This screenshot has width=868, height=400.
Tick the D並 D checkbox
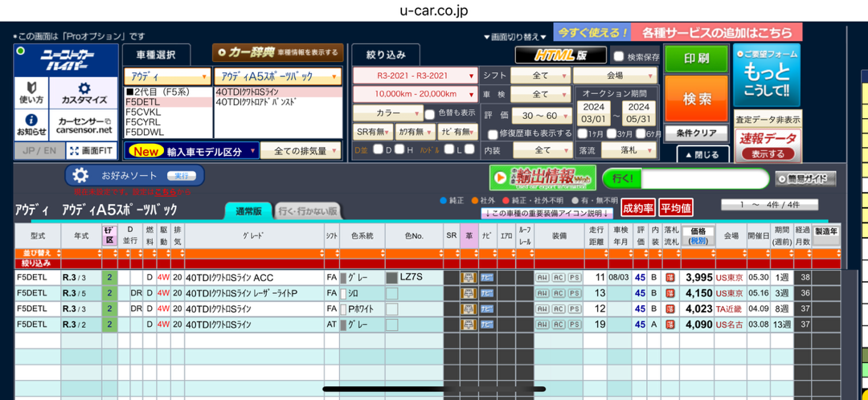pos(378,149)
